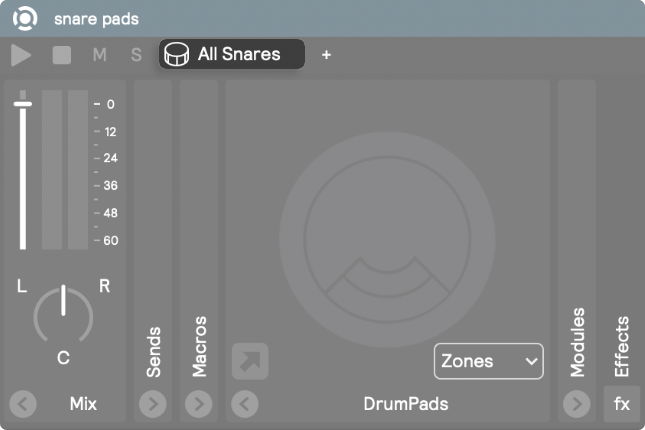Add a new tab with plus button
The height and width of the screenshot is (430, 645).
pyautogui.click(x=326, y=55)
